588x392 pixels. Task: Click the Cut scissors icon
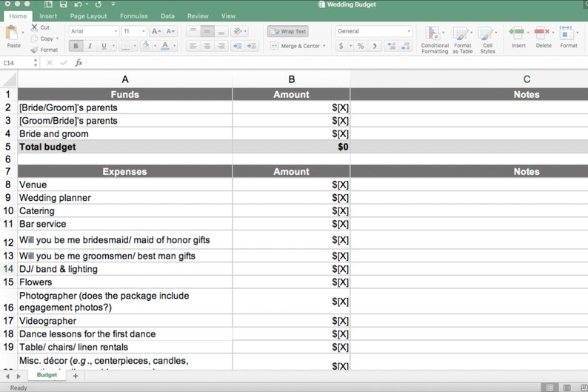(34, 27)
